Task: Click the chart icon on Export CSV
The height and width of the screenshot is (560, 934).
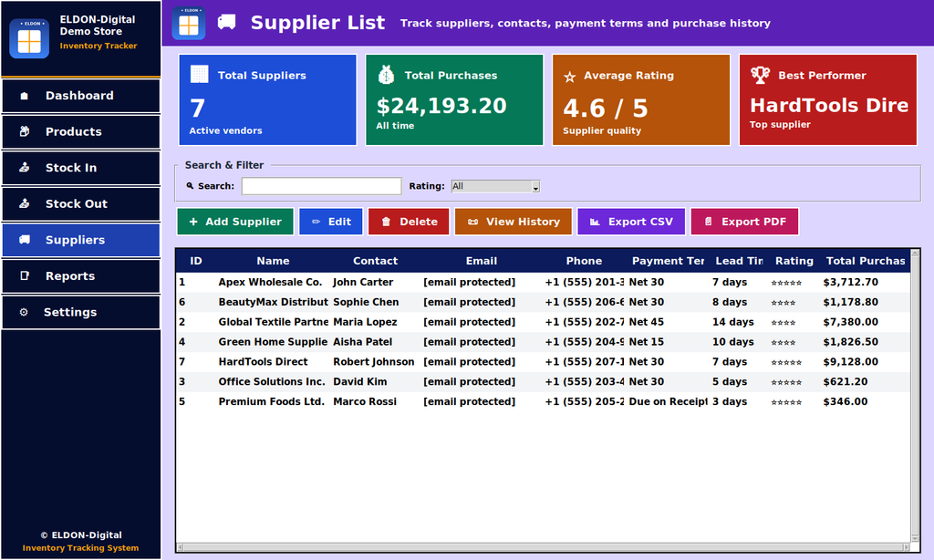Action: click(595, 222)
